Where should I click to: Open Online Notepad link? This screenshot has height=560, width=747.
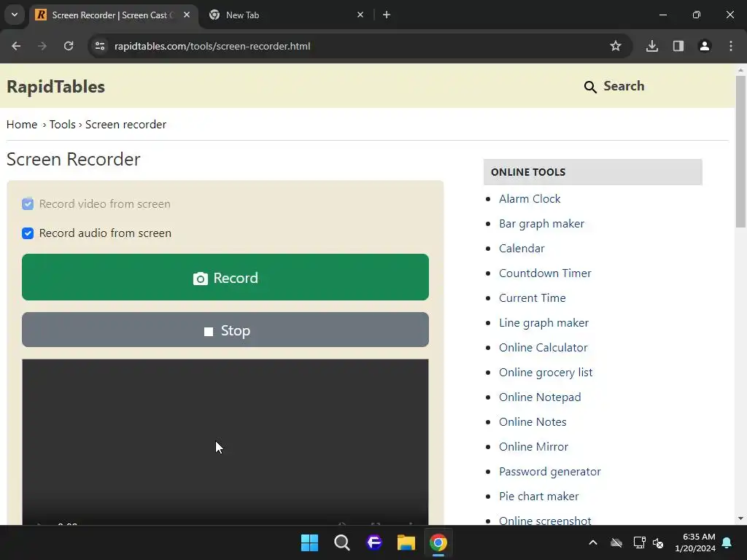[x=540, y=397]
